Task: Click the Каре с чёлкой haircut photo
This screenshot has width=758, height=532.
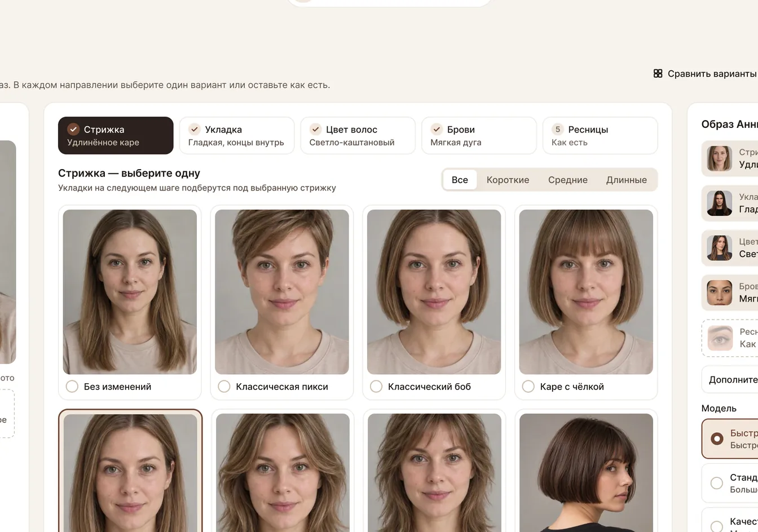Action: (x=586, y=292)
